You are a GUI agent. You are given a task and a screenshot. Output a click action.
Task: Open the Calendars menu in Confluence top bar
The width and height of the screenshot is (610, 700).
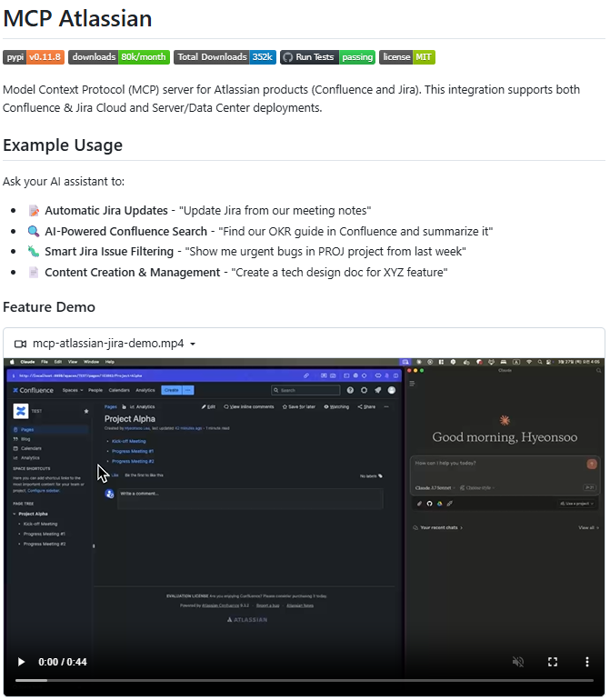(x=119, y=390)
